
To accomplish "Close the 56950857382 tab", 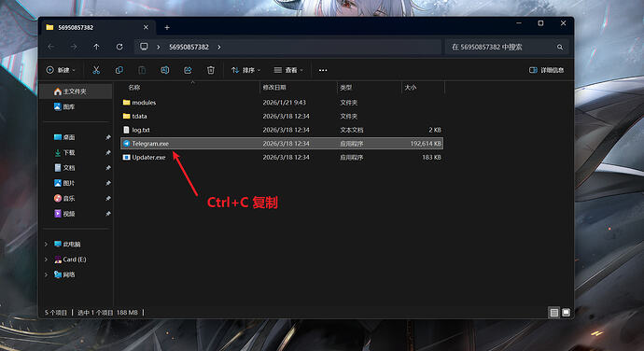I will click(x=146, y=27).
